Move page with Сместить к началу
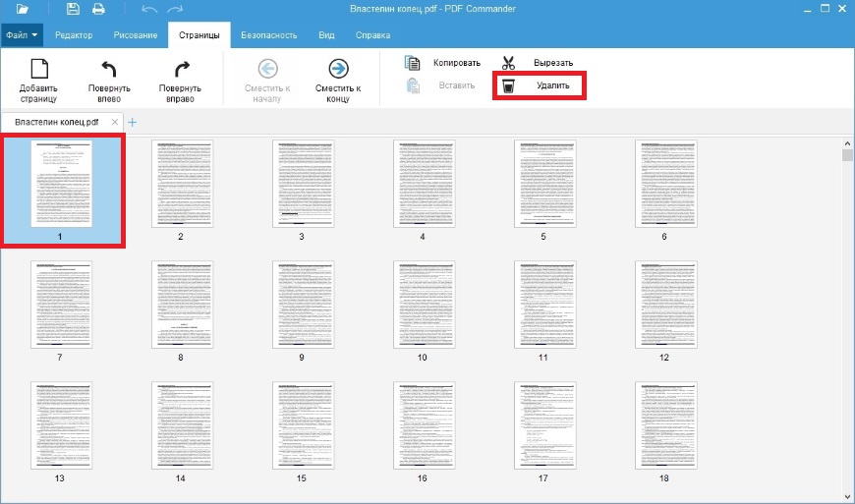The width and height of the screenshot is (855, 504). [x=267, y=81]
